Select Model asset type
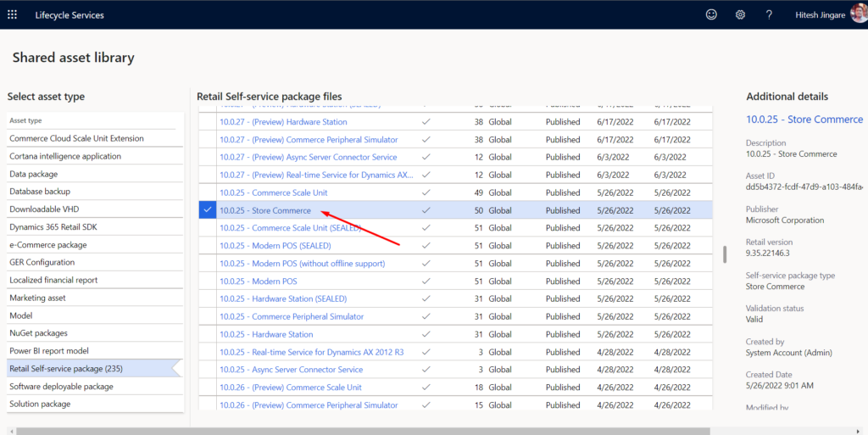This screenshot has width=868, height=435. pos(95,315)
